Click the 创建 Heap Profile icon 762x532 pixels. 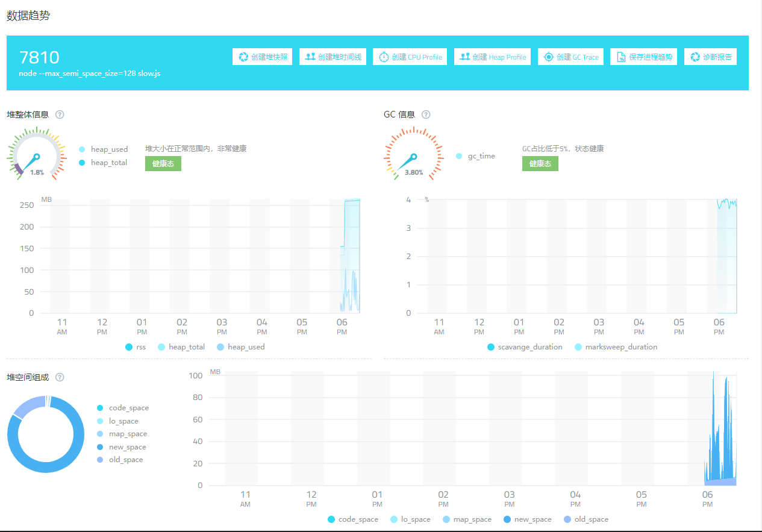click(x=464, y=57)
